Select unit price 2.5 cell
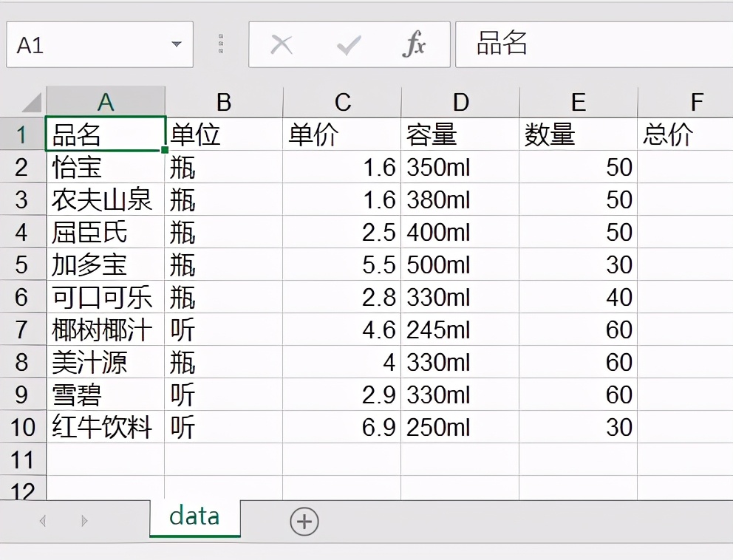 342,232
